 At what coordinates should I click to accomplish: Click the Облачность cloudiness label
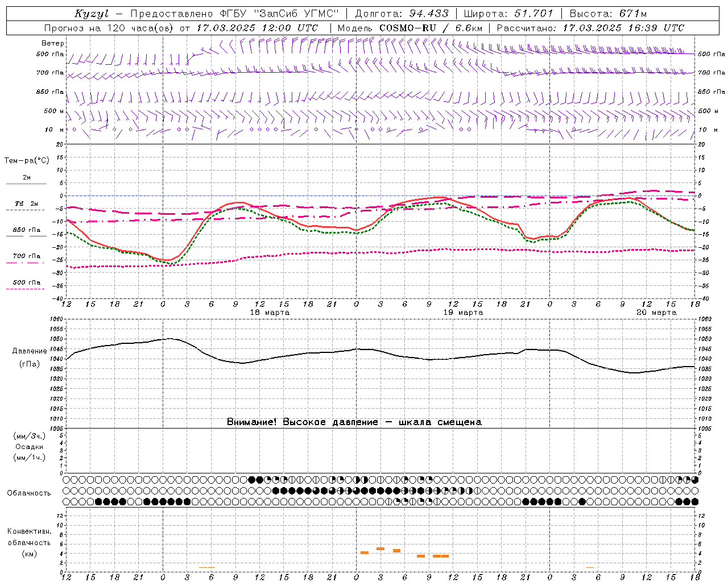pyautogui.click(x=29, y=493)
